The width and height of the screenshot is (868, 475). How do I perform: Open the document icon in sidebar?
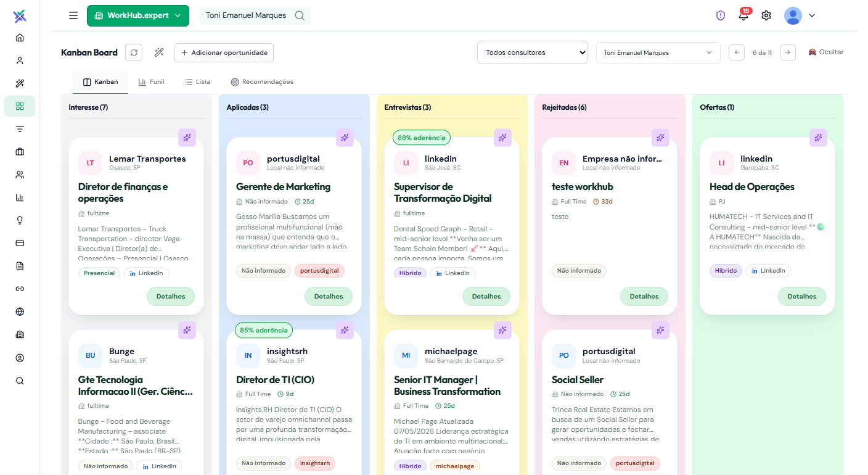click(x=20, y=266)
